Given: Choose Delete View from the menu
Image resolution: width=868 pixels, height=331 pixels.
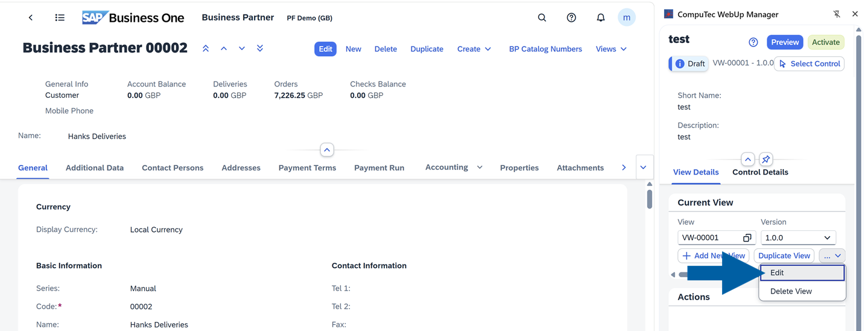Looking at the screenshot, I should click(791, 291).
